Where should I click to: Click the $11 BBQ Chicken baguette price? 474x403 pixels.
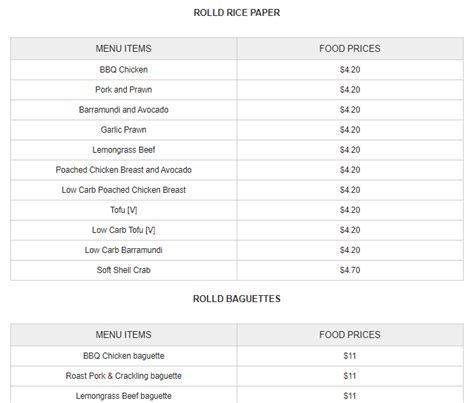tap(350, 356)
